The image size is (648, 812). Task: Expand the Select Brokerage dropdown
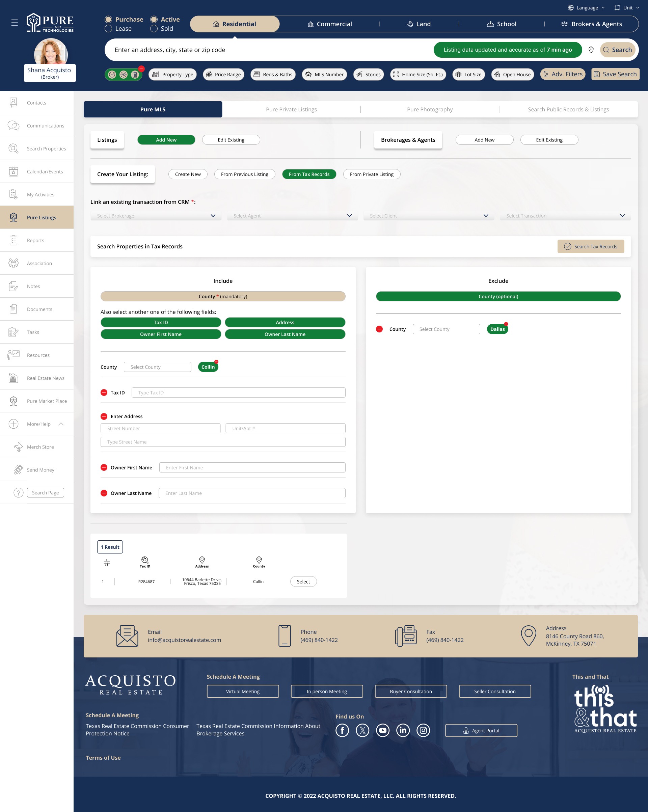point(156,216)
